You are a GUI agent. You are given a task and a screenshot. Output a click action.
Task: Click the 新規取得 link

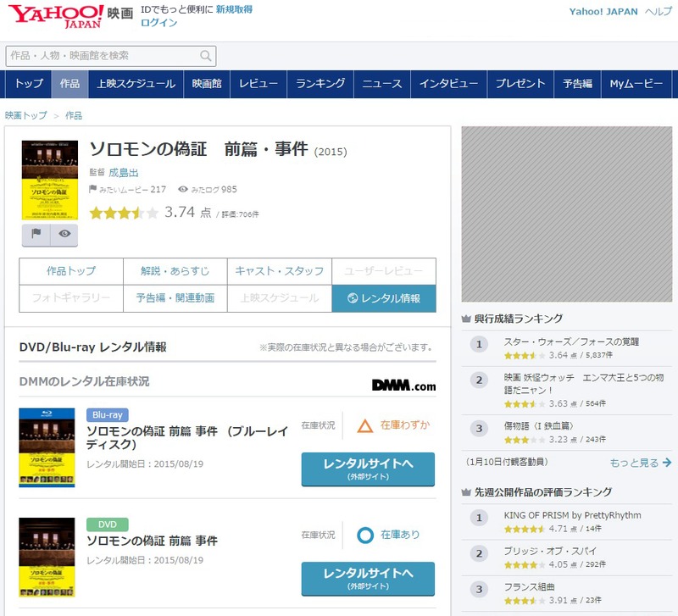pos(235,9)
